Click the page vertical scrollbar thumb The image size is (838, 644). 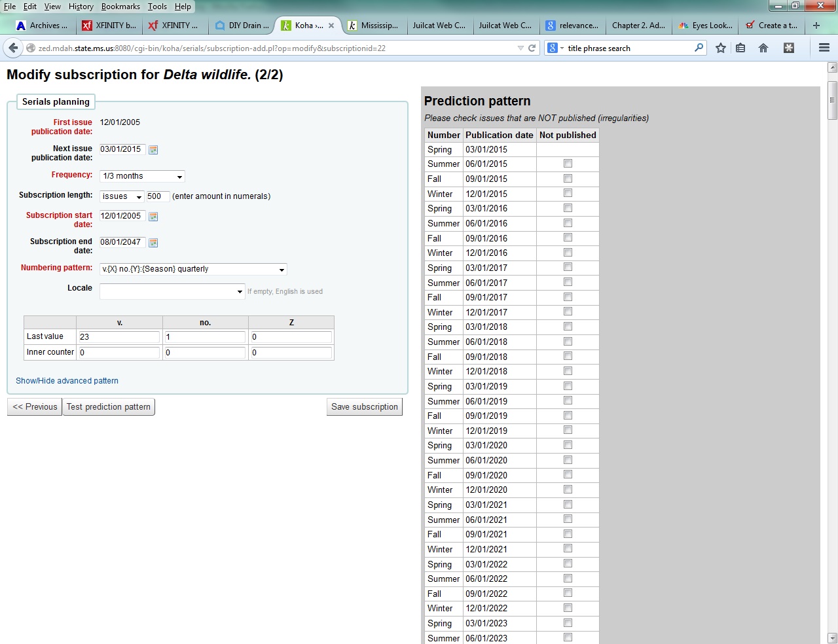point(832,100)
